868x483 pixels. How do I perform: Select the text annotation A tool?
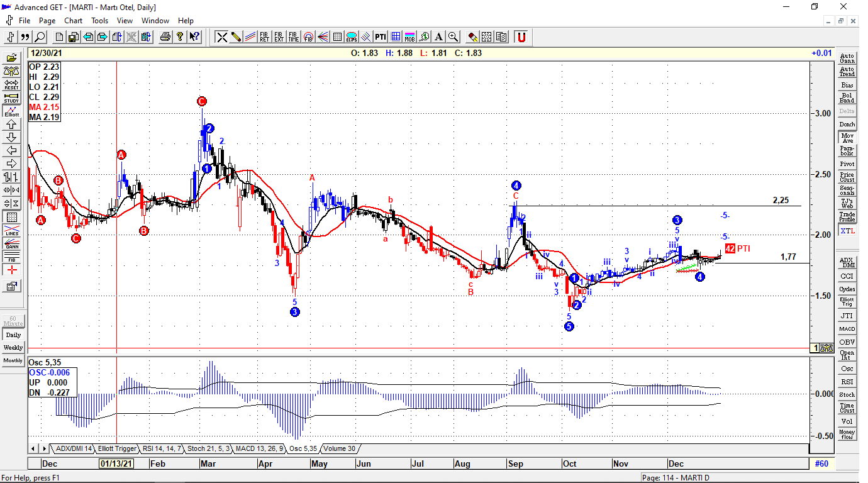[438, 36]
